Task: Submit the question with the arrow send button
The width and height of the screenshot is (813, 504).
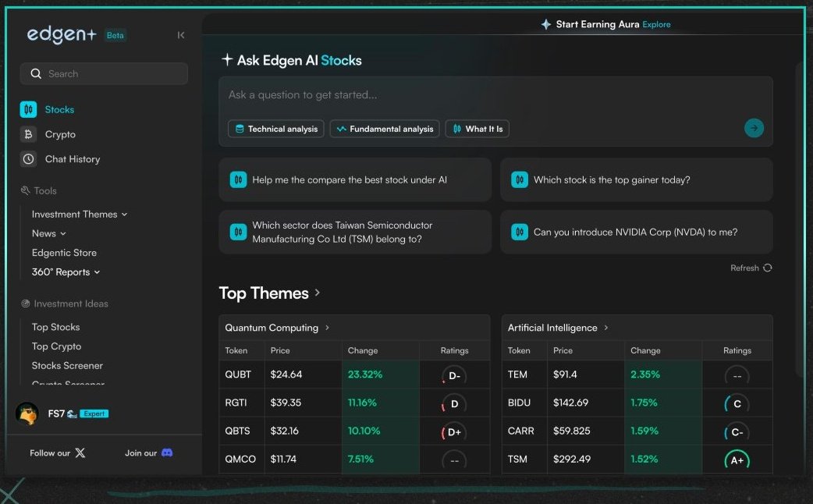Action: coord(754,128)
